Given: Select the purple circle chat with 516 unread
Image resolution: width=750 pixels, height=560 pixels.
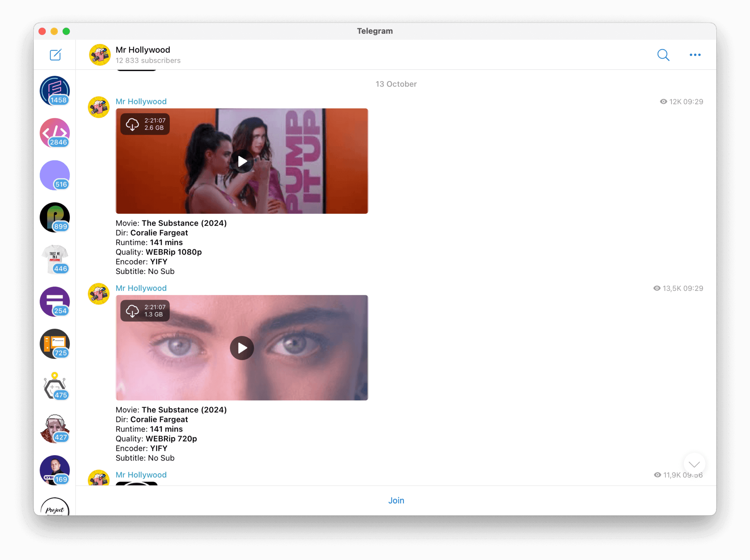Looking at the screenshot, I should (x=55, y=175).
